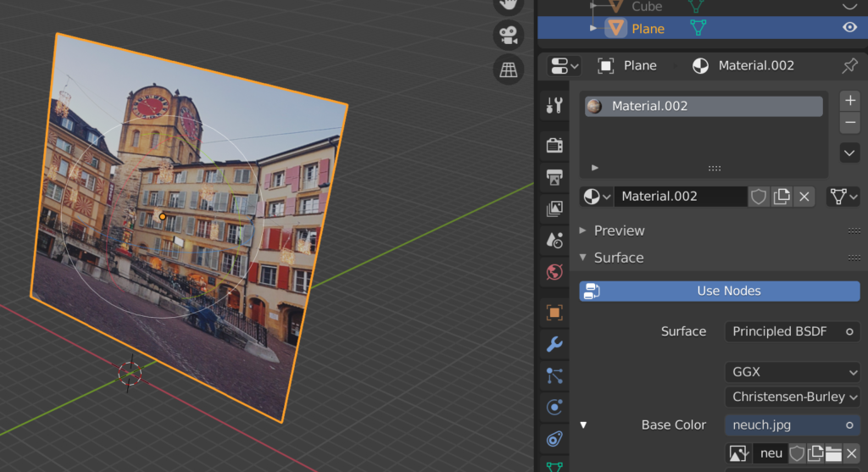Add a new material slot
The height and width of the screenshot is (472, 868).
tap(849, 100)
